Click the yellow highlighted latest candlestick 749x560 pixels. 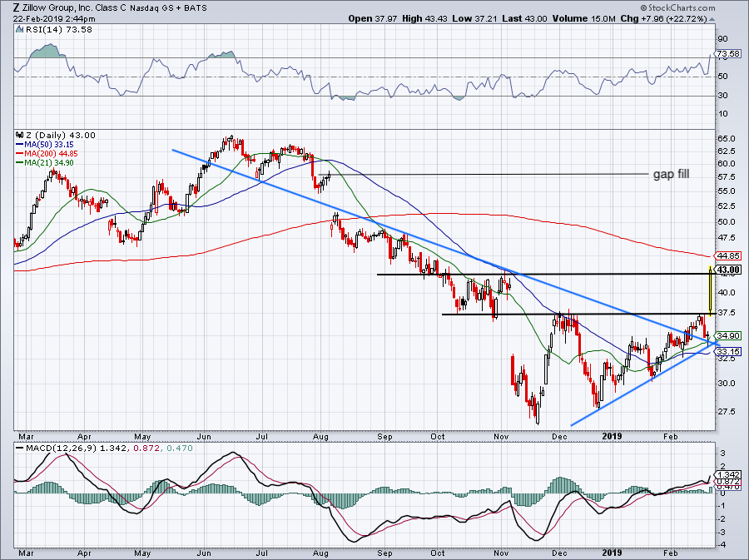click(711, 290)
